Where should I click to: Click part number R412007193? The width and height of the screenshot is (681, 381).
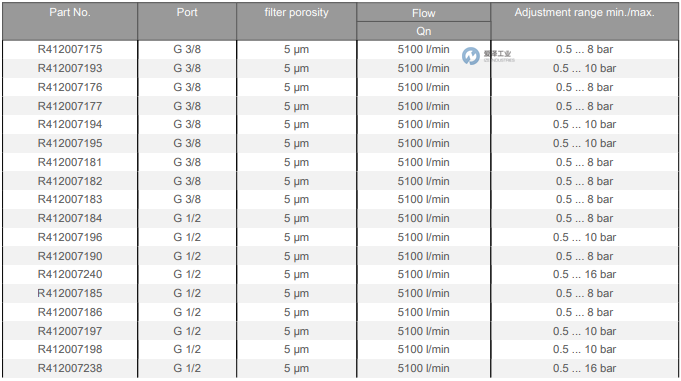(x=70, y=69)
